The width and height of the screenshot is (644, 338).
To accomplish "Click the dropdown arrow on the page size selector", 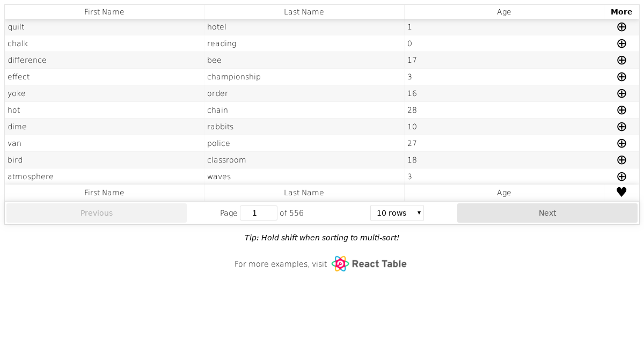I will coord(418,212).
